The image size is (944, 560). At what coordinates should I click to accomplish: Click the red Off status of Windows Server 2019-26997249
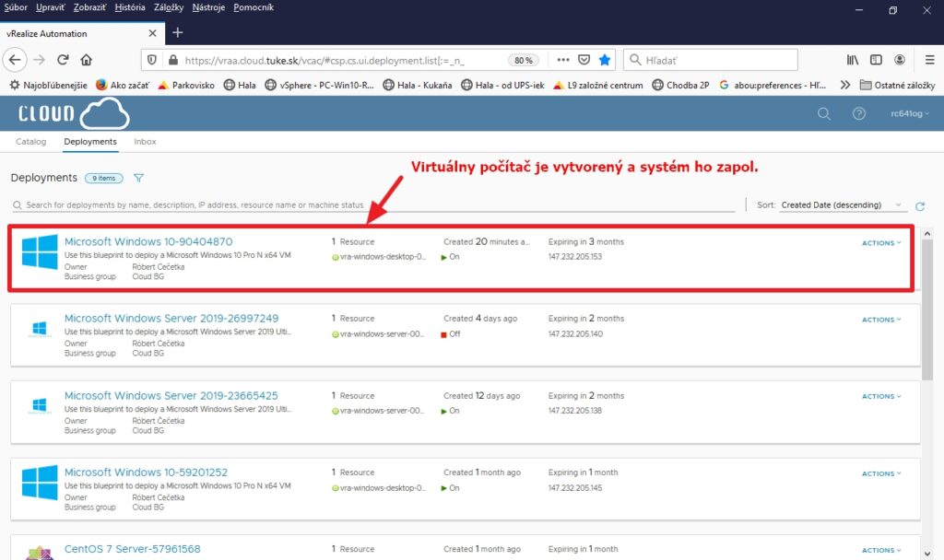tap(450, 334)
